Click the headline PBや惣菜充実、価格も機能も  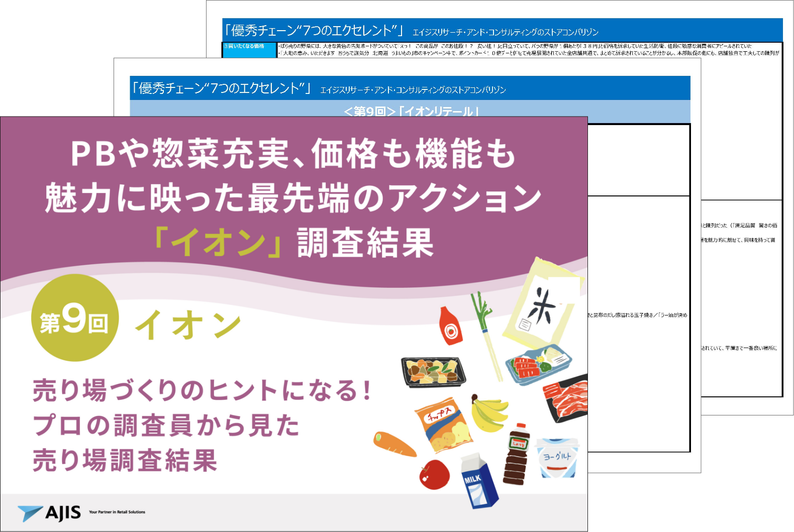[293, 153]
